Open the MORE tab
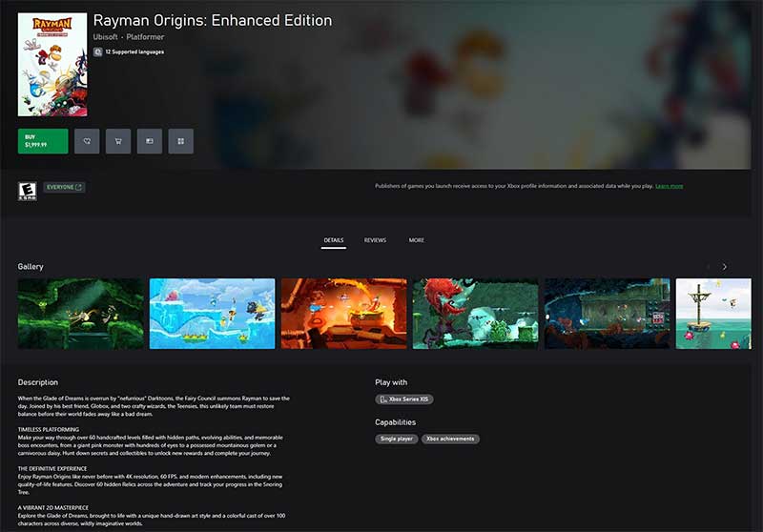Image resolution: width=763 pixels, height=532 pixels. [417, 240]
